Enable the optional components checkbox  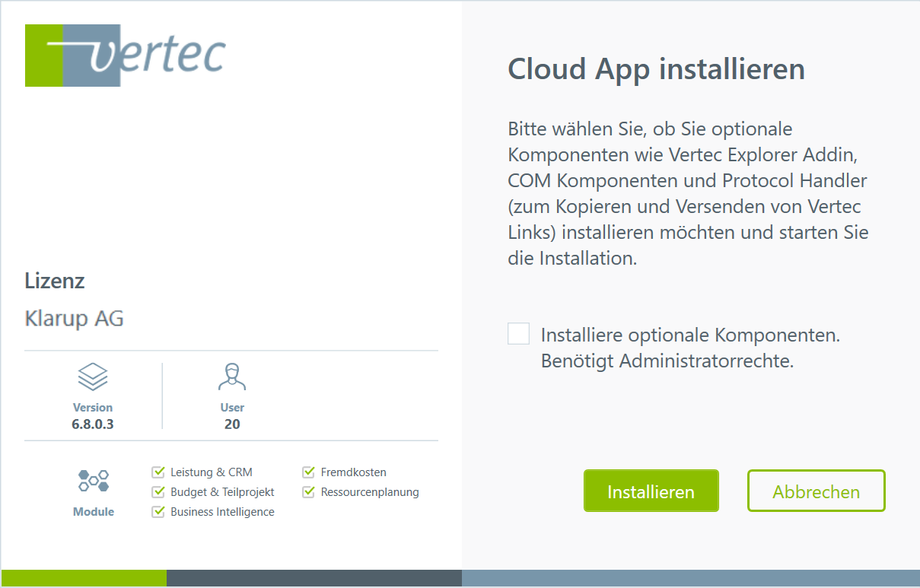519,334
